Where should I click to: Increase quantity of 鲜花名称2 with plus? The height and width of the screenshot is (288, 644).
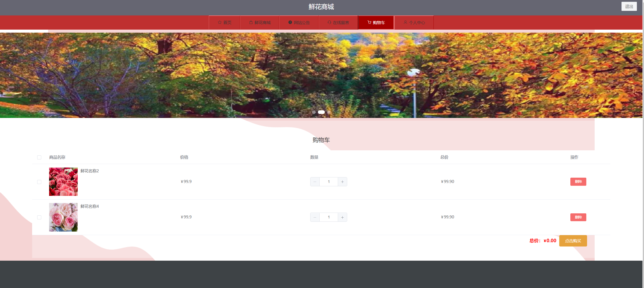point(342,182)
